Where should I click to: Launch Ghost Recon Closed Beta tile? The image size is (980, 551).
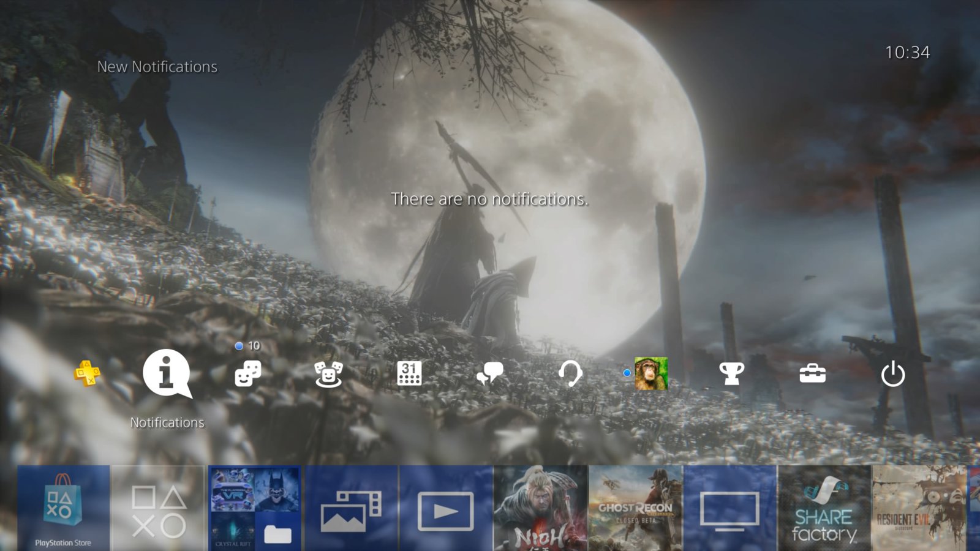(636, 508)
